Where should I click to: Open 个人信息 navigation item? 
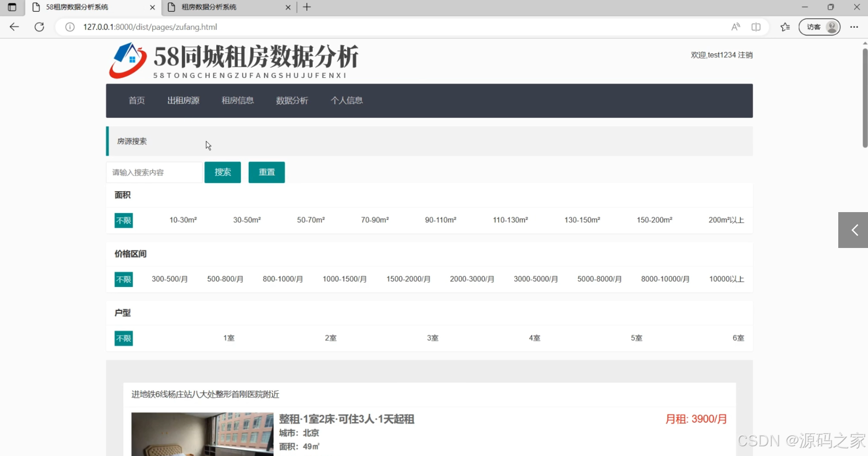(x=347, y=100)
